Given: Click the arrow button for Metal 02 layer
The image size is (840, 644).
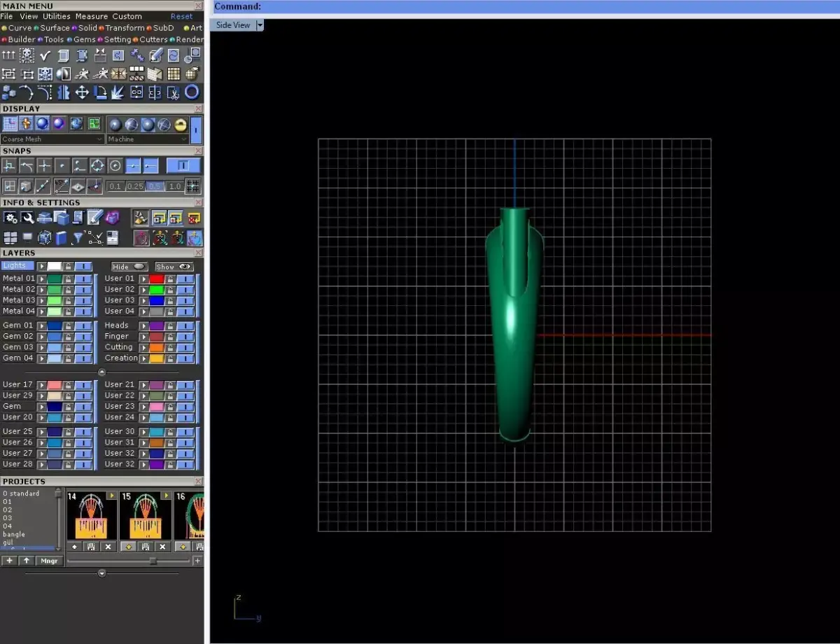Looking at the screenshot, I should click(42, 289).
